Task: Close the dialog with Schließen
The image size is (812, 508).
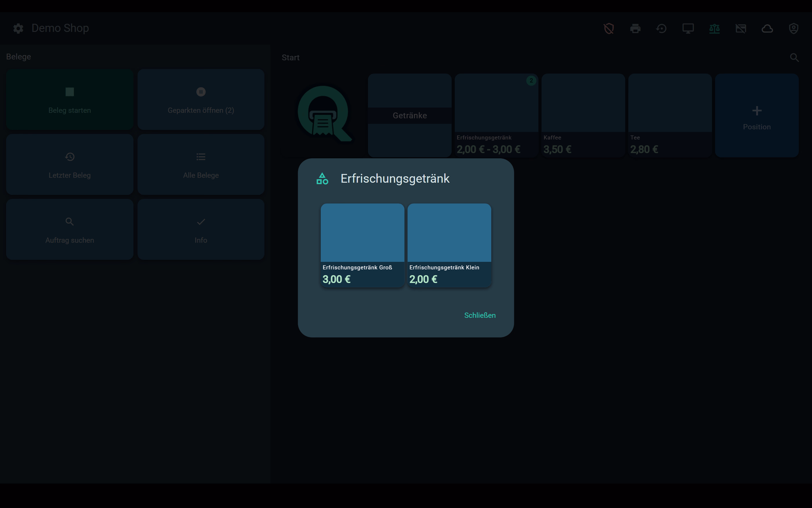Action: (480, 315)
